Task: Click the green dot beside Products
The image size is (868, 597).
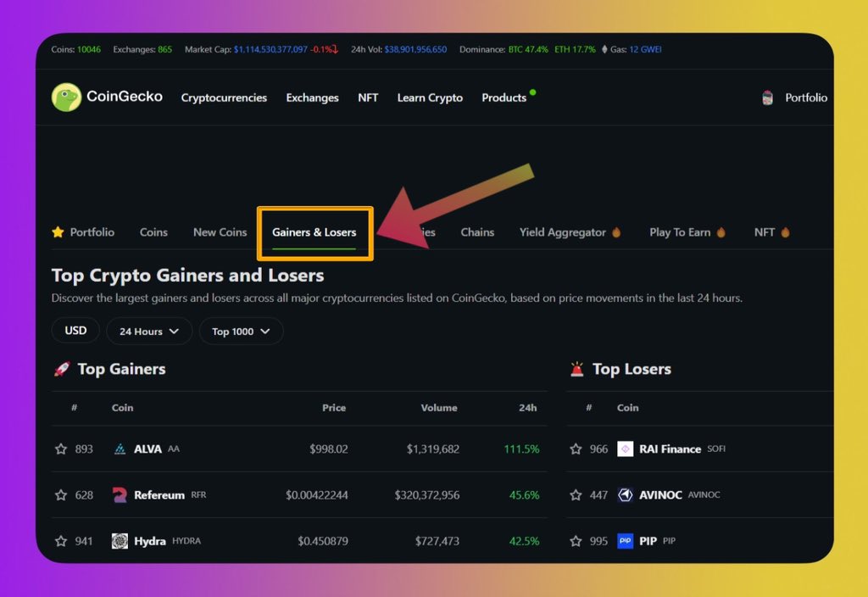Action: click(532, 92)
